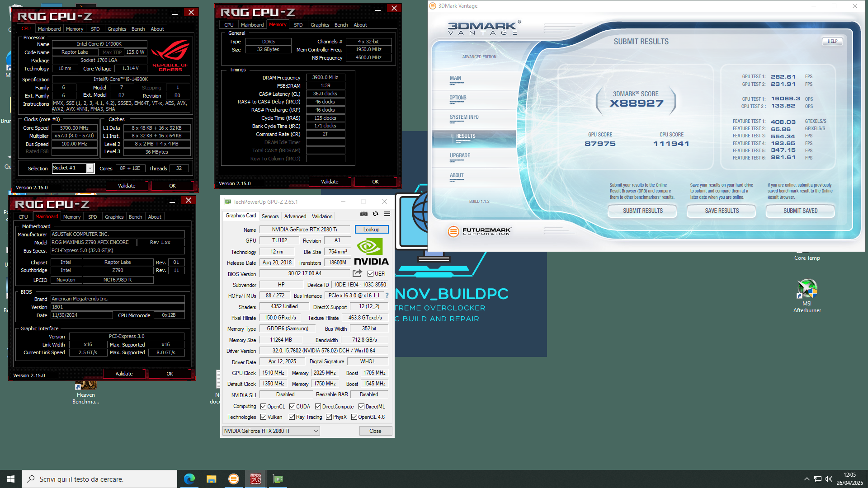
Task: Open the Socket #1 selection dropdown
Action: (73, 168)
